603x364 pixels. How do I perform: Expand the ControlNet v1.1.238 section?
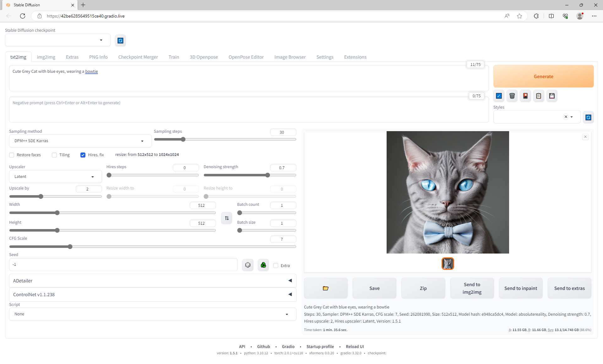tap(153, 294)
